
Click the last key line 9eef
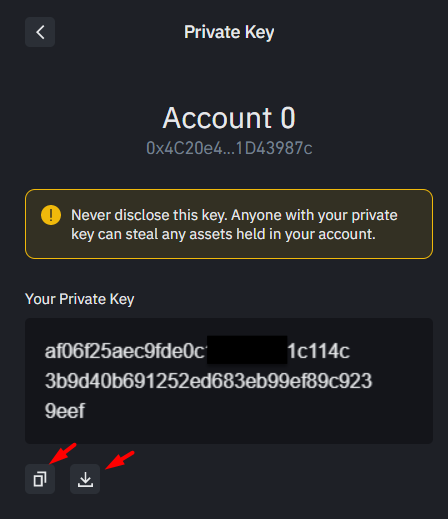point(65,410)
